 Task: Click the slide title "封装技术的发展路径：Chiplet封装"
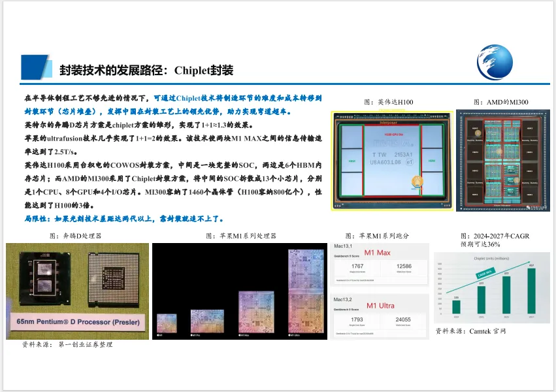(x=146, y=70)
